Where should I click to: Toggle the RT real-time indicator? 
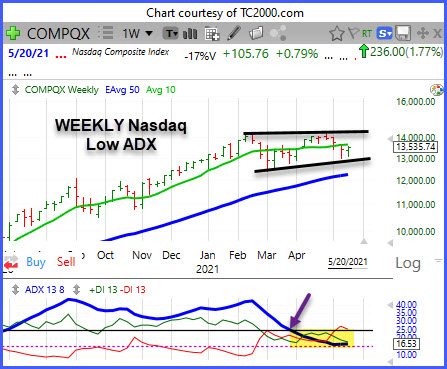click(367, 34)
